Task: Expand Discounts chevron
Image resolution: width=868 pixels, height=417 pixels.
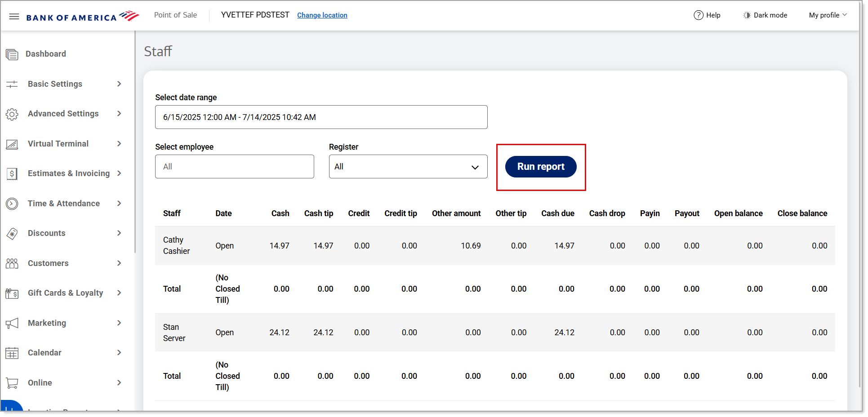Action: click(119, 233)
